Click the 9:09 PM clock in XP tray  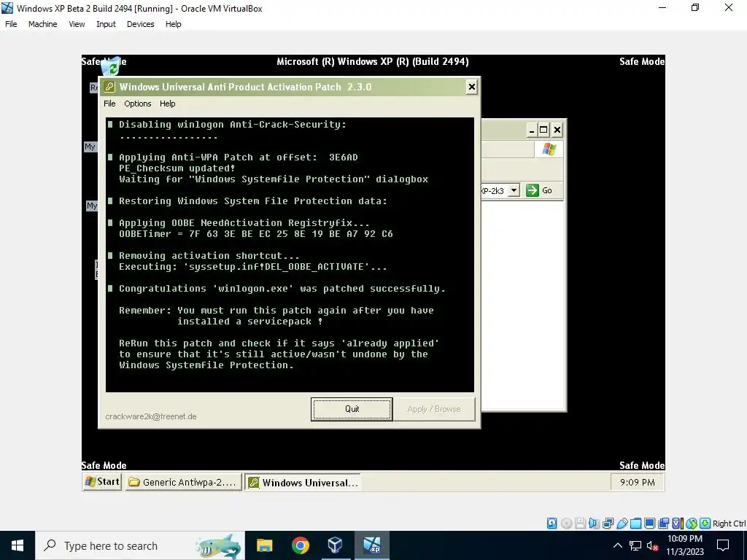638,483
